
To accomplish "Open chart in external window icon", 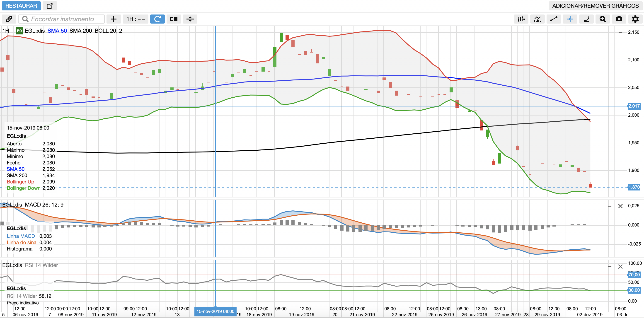I will 50,6.
